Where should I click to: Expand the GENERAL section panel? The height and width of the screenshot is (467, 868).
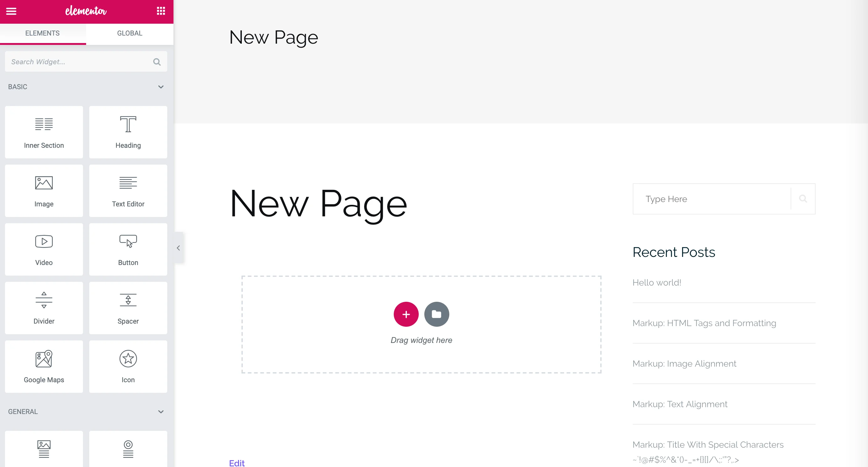[x=161, y=411]
